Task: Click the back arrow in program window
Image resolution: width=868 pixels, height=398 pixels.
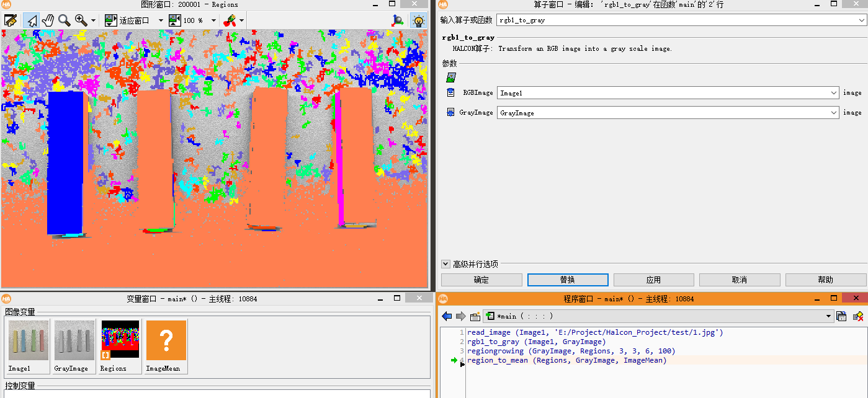Action: pyautogui.click(x=447, y=316)
